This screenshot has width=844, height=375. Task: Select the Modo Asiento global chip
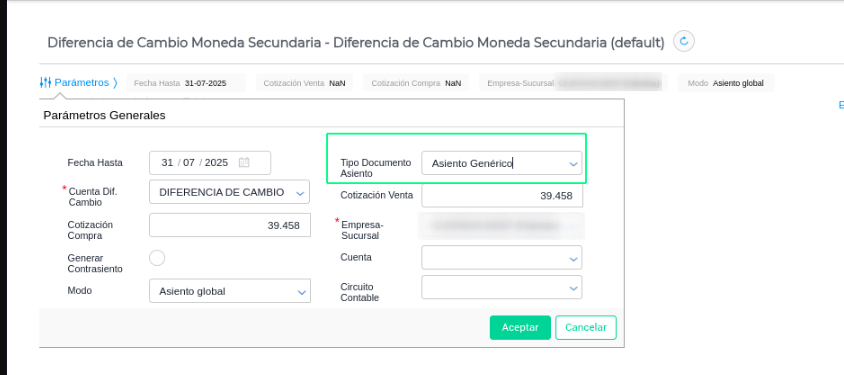coord(726,83)
